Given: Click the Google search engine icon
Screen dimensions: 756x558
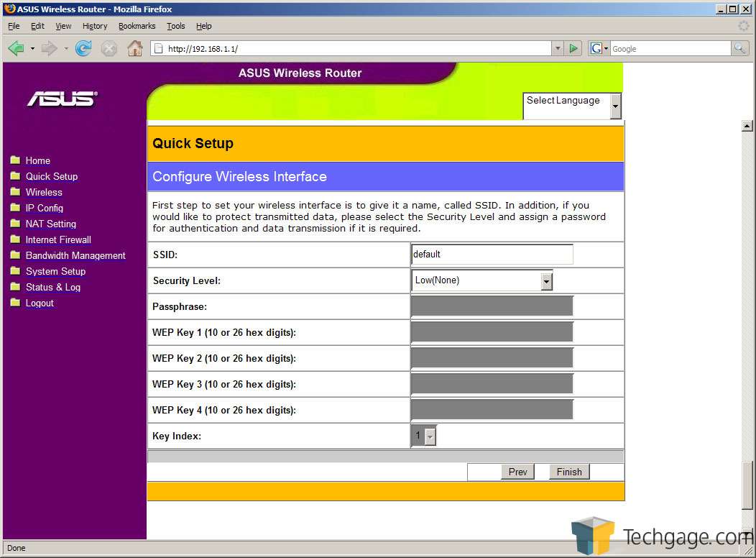Looking at the screenshot, I should coord(596,48).
